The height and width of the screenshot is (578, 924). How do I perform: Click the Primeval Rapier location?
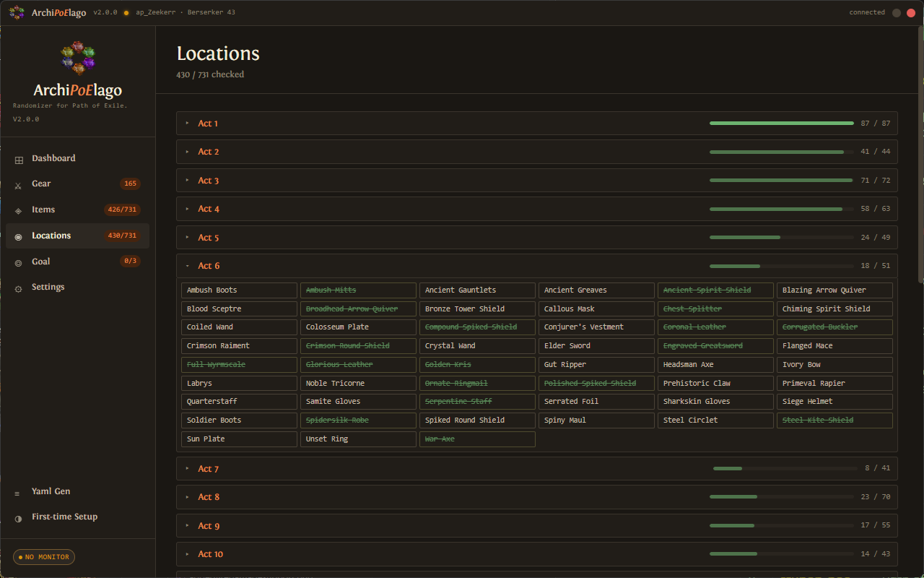(834, 384)
